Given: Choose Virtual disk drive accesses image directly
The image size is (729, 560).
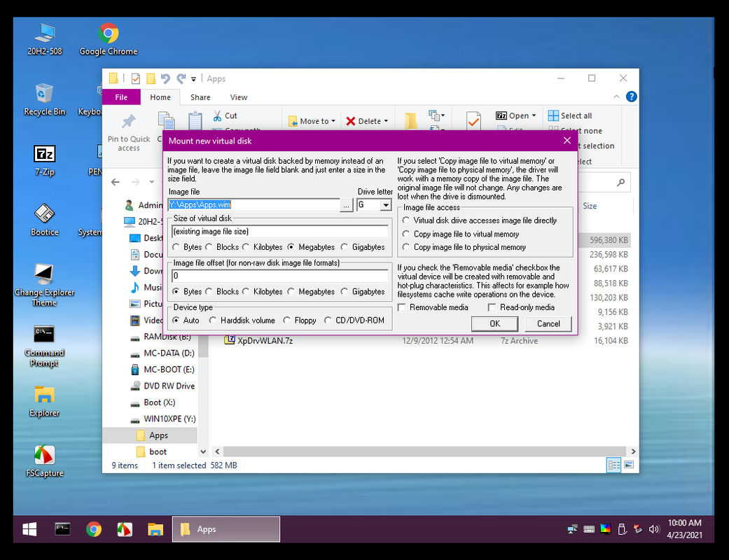Looking at the screenshot, I should (479, 220).
